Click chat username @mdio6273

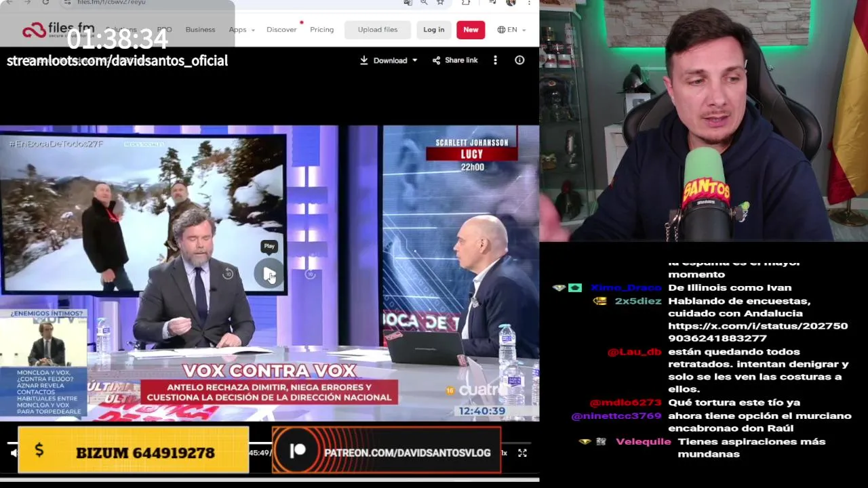625,403
